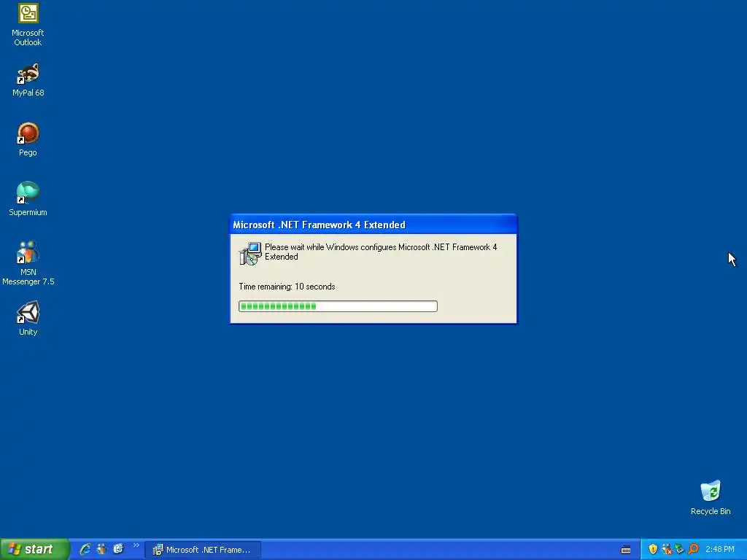Open Windows Security Alerts shield tray icon
Image resolution: width=747 pixels, height=560 pixels.
tap(653, 549)
